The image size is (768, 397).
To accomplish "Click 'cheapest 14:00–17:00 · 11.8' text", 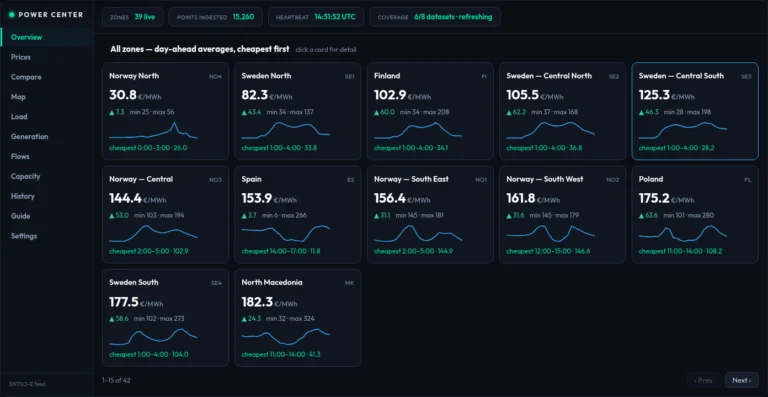I will (x=281, y=251).
